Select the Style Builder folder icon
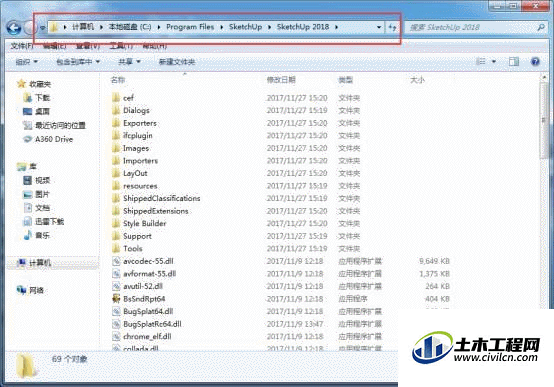This screenshot has height=387, width=554. (116, 223)
